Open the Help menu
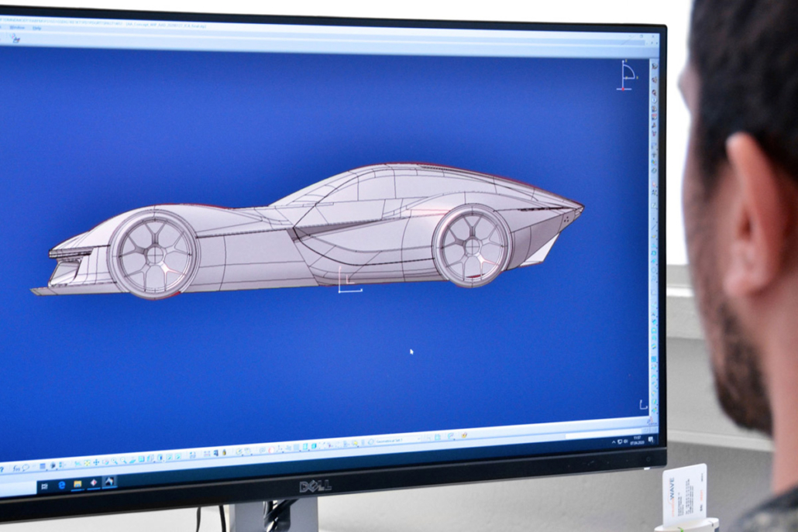 click(x=37, y=28)
